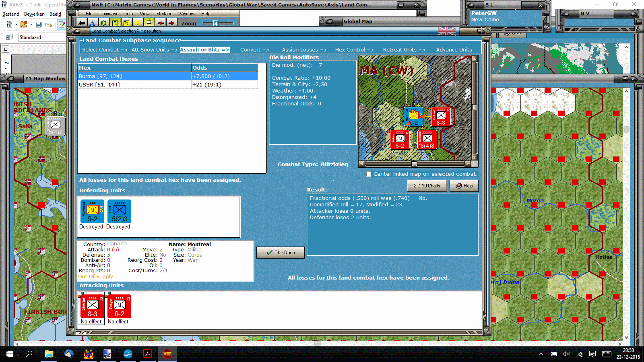Screen dimensions: 644x362
Task: Select the Tokyo 6-2 attacking unit counter
Action: (x=120, y=306)
